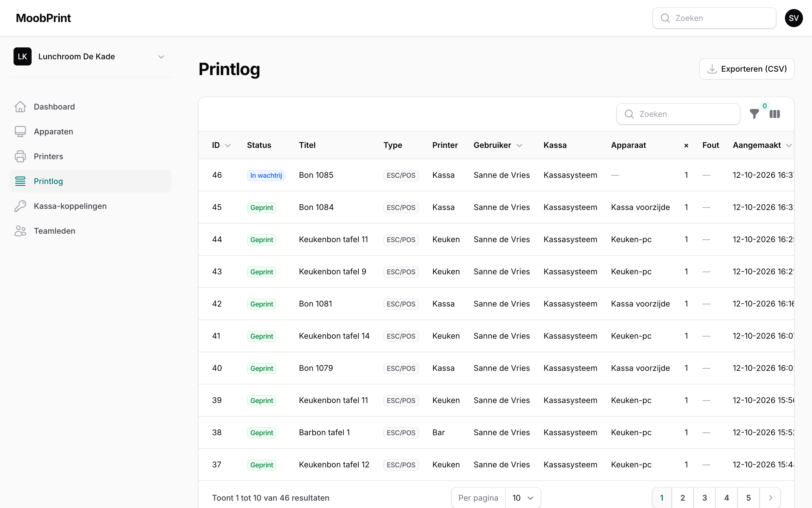This screenshot has height=508, width=812.
Task: Click ID 46 cell
Action: [x=217, y=175]
